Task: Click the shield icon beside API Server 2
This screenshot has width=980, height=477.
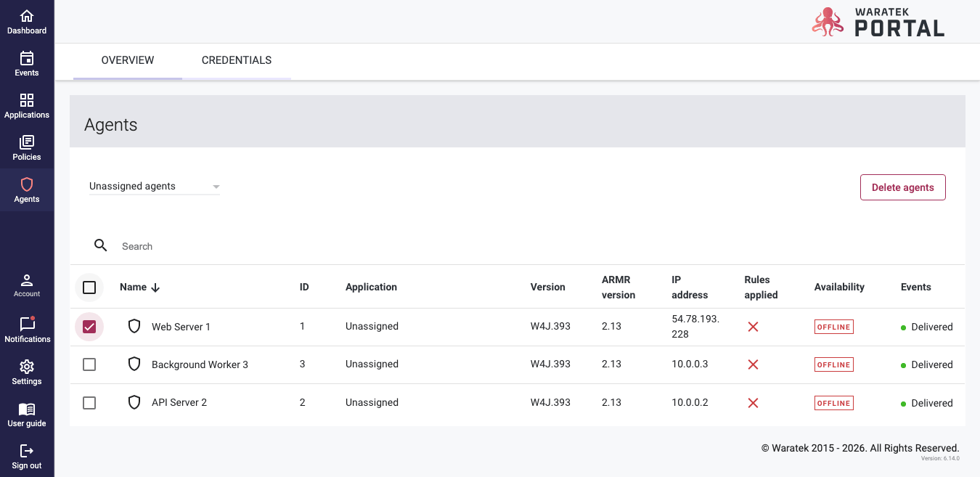Action: click(134, 402)
